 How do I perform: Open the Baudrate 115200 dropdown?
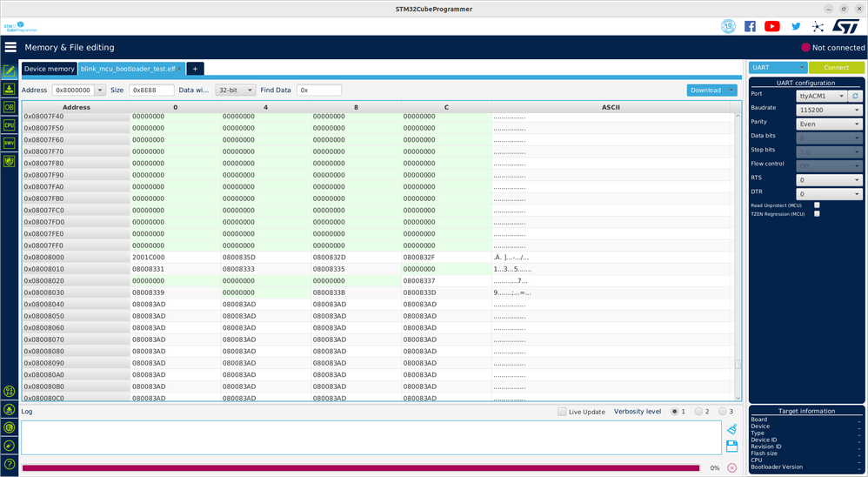(829, 110)
